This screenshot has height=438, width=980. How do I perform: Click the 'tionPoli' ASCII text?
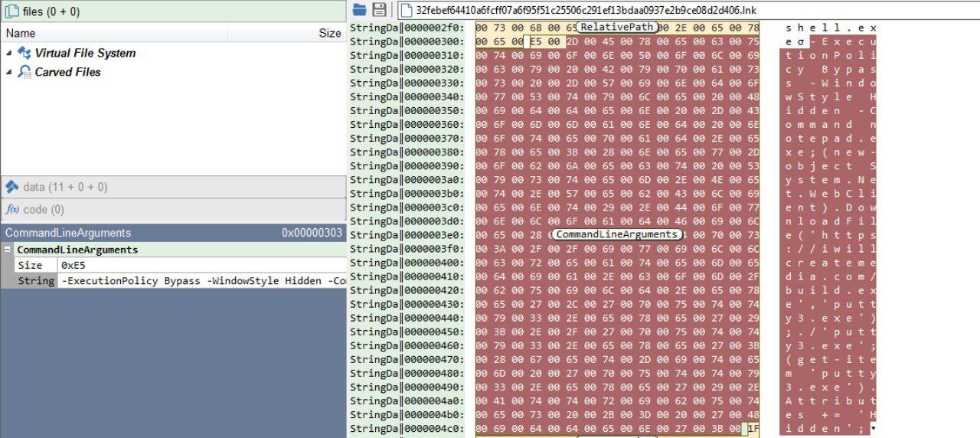830,55
